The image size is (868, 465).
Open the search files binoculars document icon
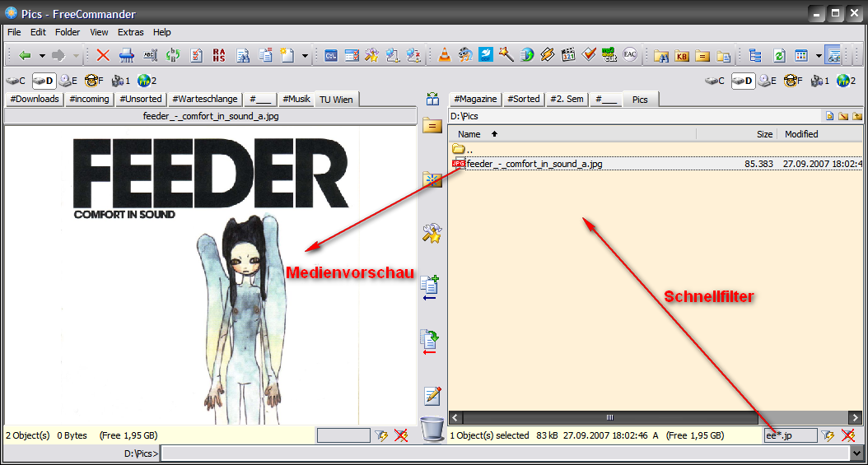click(242, 55)
